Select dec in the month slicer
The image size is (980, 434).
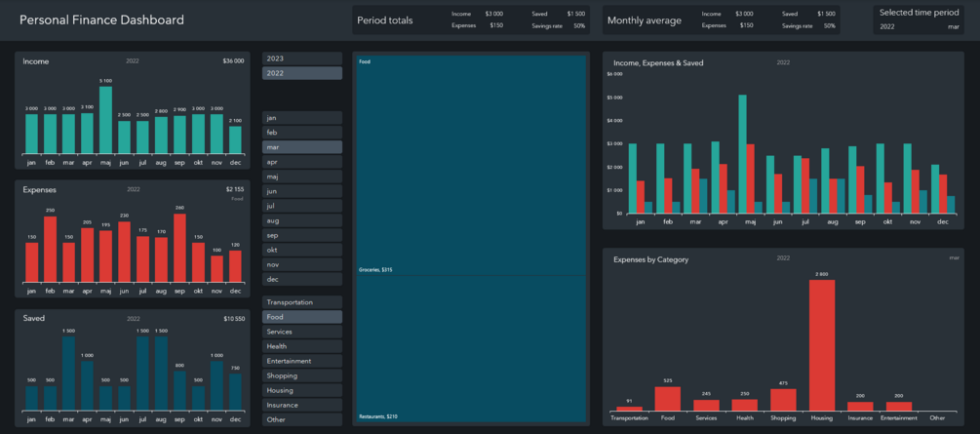(302, 280)
